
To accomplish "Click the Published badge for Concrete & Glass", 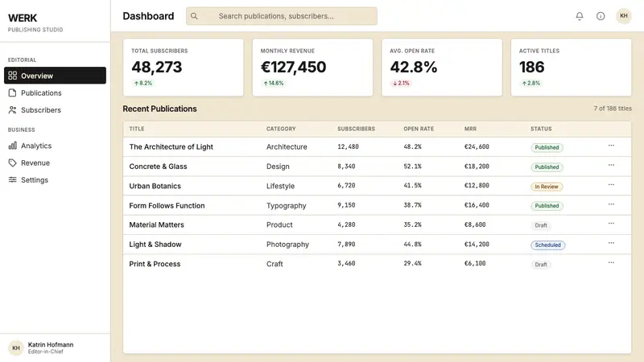I will (547, 167).
